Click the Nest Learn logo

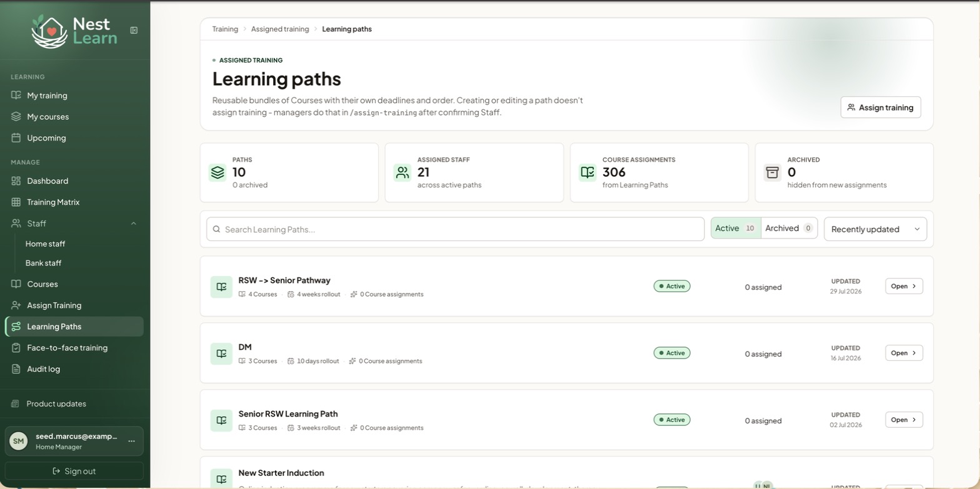[x=74, y=31]
